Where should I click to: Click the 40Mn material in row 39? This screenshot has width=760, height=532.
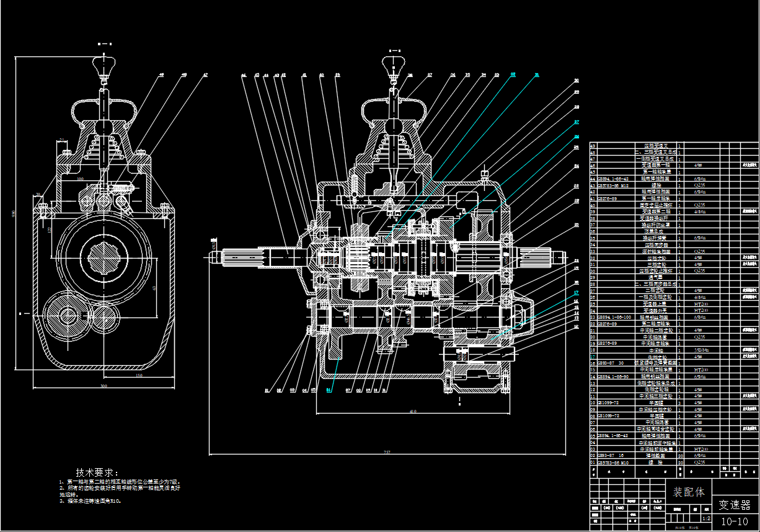700,211
